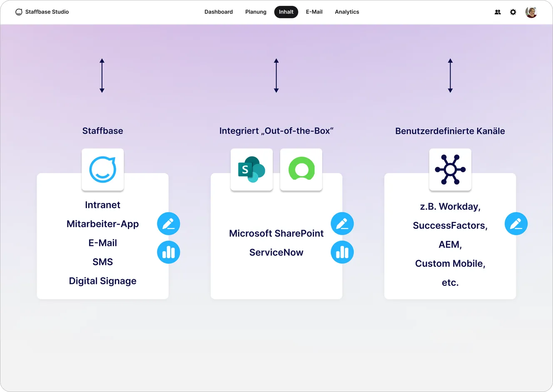Switch to the Planung tab
Viewport: 553px width, 392px height.
(256, 12)
